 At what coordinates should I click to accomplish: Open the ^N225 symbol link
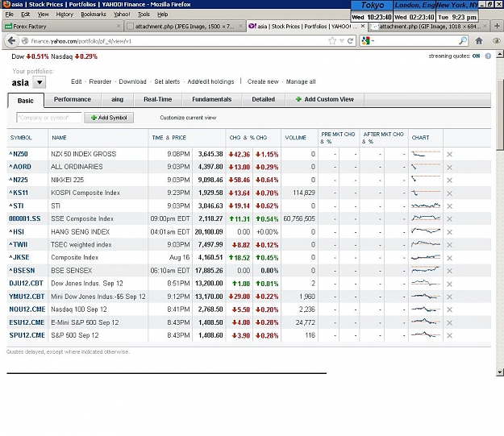pos(19,180)
